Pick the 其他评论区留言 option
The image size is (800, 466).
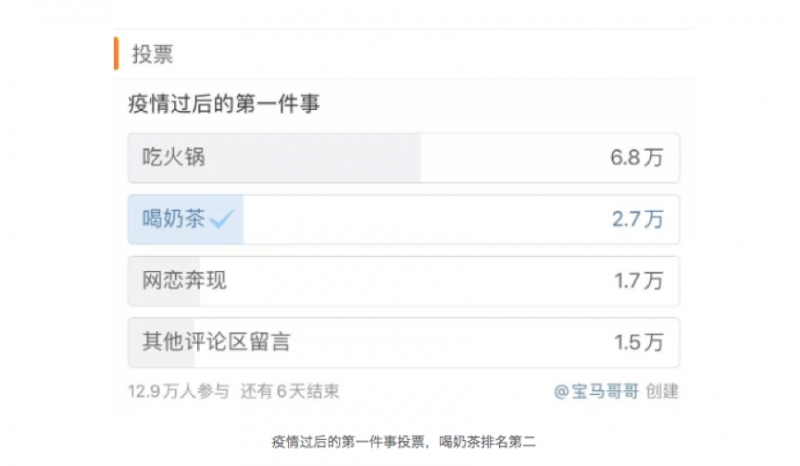point(216,343)
